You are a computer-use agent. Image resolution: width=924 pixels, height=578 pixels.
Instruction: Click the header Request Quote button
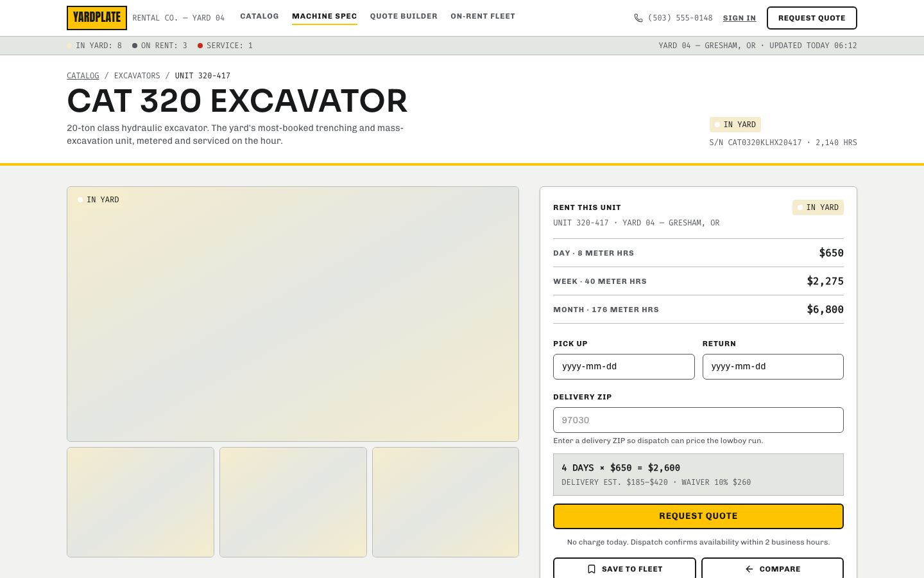[x=812, y=18]
